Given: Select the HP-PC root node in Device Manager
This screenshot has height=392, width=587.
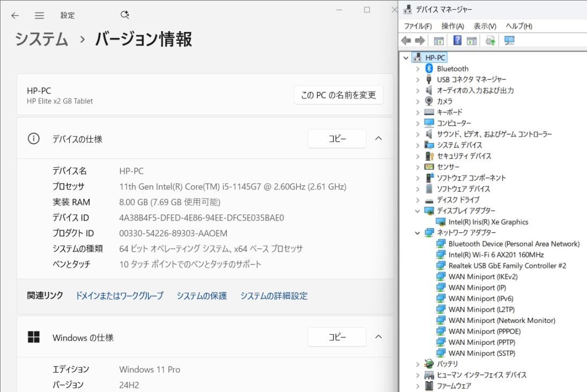Looking at the screenshot, I should (434, 57).
